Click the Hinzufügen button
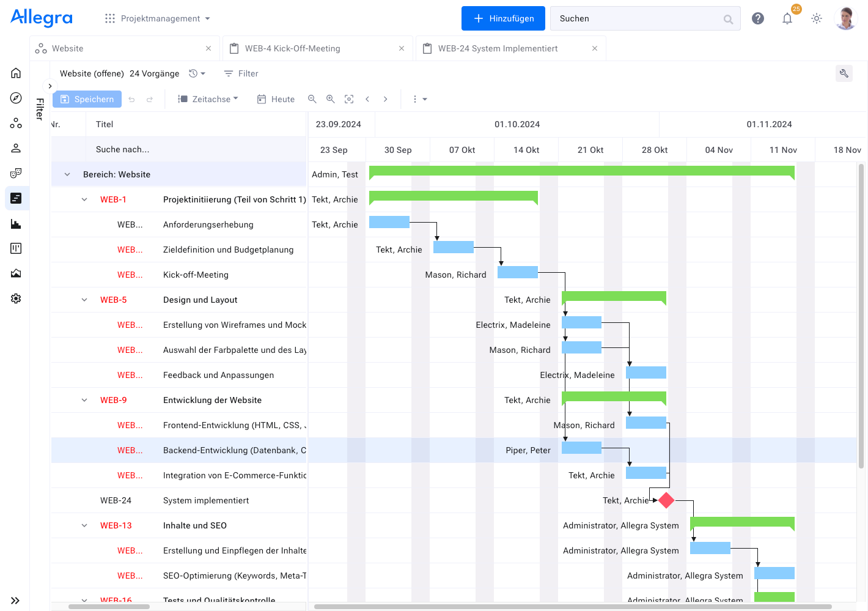Viewport: 868px width, 611px height. (x=503, y=18)
